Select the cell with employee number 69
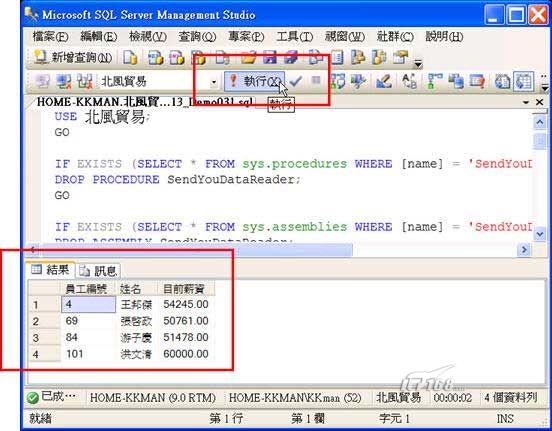Viewport: 552px width, 431px height. pyautogui.click(x=88, y=321)
